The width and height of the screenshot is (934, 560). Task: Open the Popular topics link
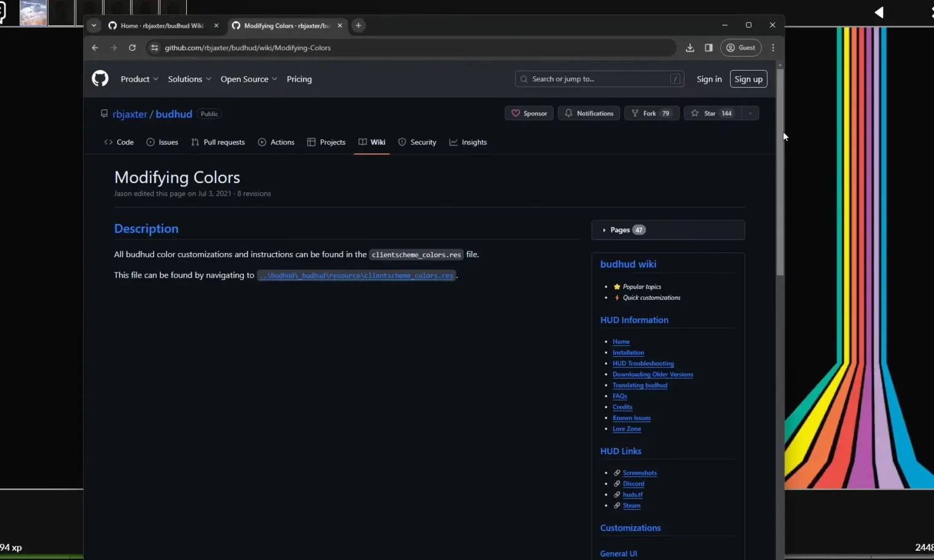642,287
